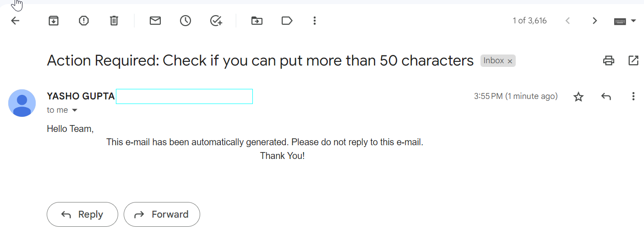Open the Labels icon in toolbar
The width and height of the screenshot is (644, 235).
coord(287,21)
